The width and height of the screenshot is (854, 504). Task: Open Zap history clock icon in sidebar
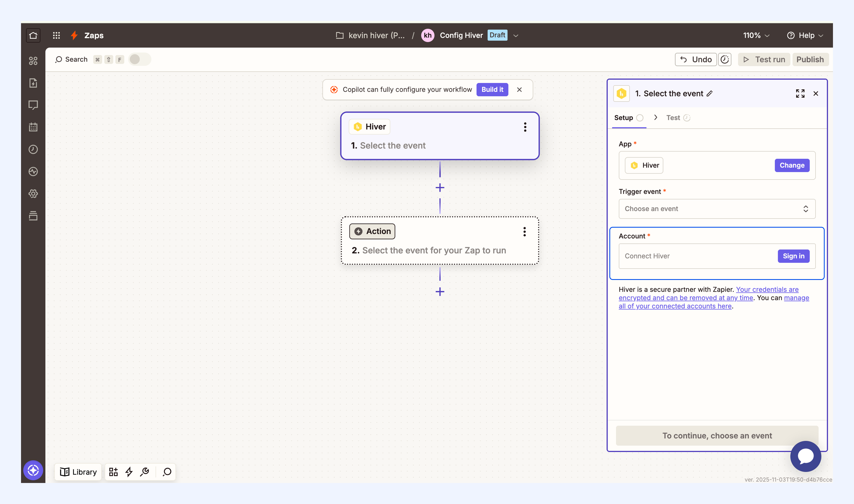pos(33,149)
